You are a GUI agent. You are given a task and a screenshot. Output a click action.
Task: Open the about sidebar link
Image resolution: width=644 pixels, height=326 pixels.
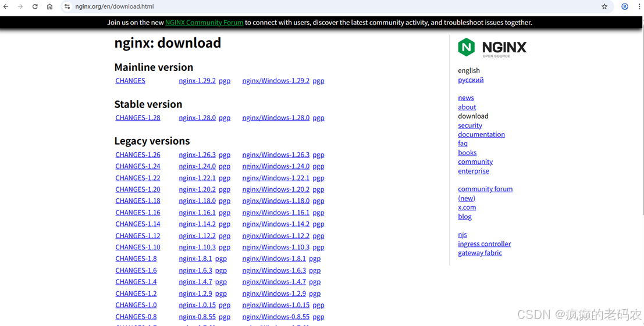[x=467, y=107]
